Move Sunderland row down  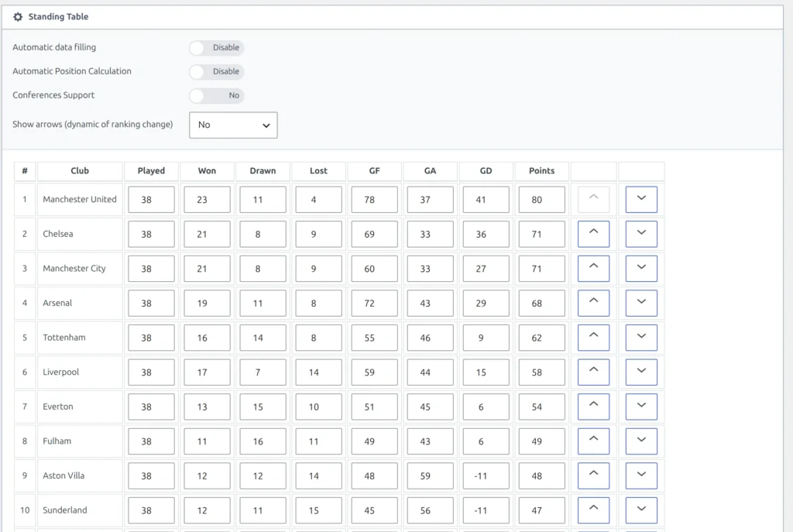pyautogui.click(x=641, y=510)
